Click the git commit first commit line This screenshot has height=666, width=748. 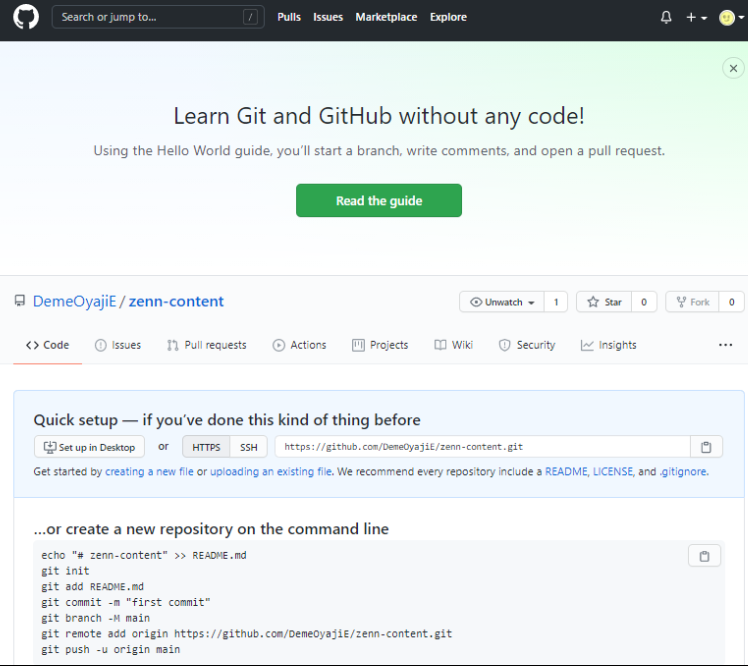click(x=125, y=603)
